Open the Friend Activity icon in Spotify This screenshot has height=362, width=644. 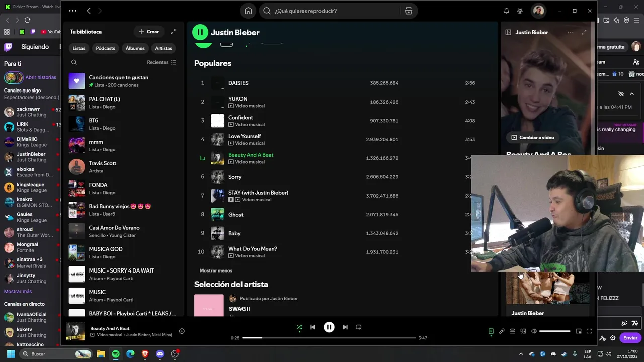point(520,11)
